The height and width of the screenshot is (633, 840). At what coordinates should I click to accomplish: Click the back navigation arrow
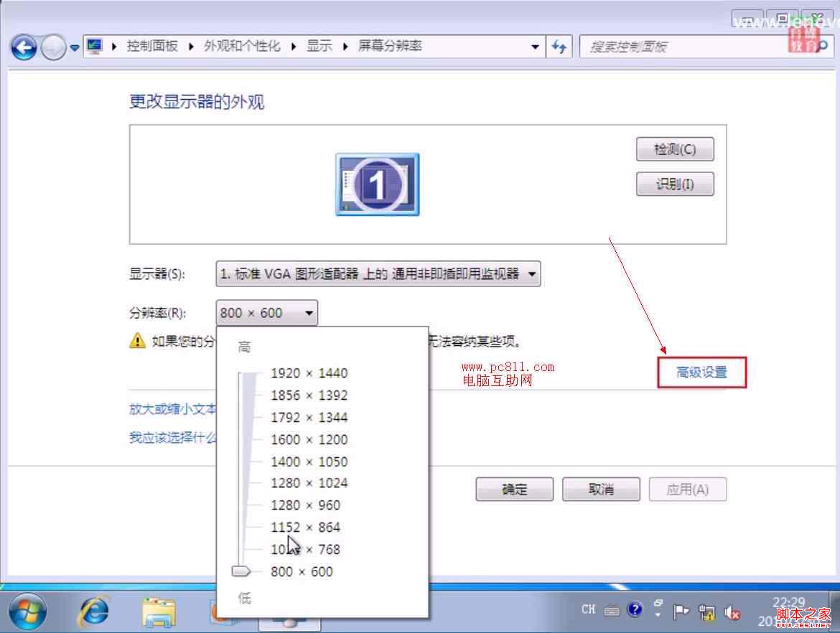(24, 46)
